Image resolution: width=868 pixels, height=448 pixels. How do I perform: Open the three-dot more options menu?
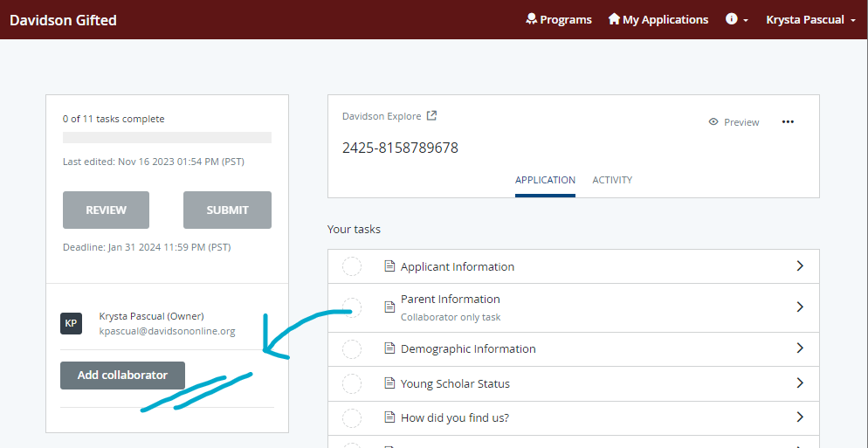point(788,122)
